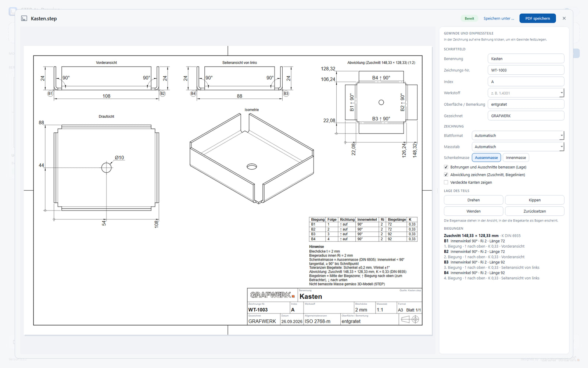Click the GRAFWERK logo in the title block
Image resolution: width=588 pixels, height=368 pixels.
272,295
